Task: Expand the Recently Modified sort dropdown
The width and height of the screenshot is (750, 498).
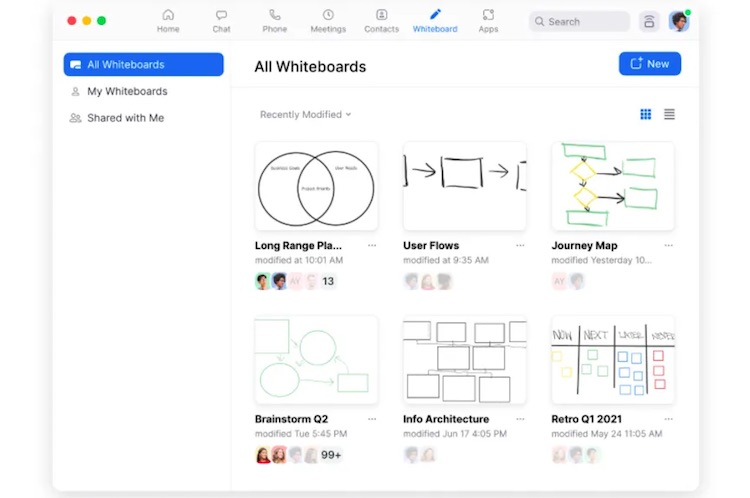Action: 305,115
